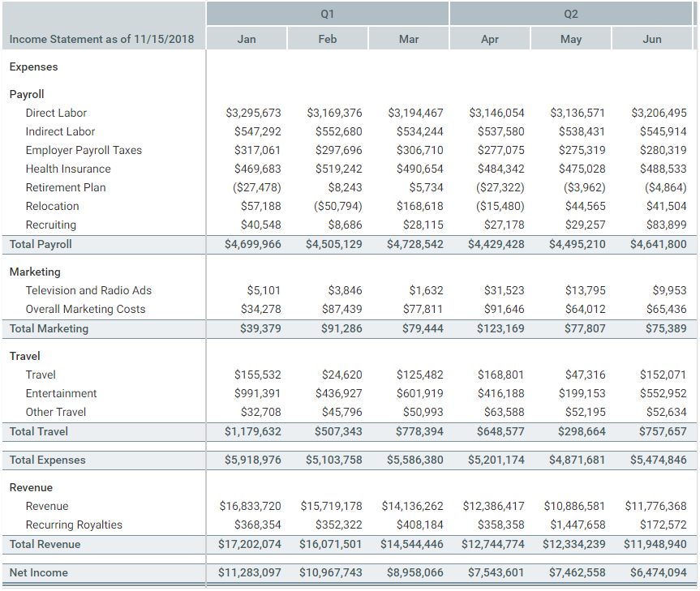The image size is (700, 591).
Task: Select Jun Total Revenue value $11,948,940
Action: [x=655, y=544]
